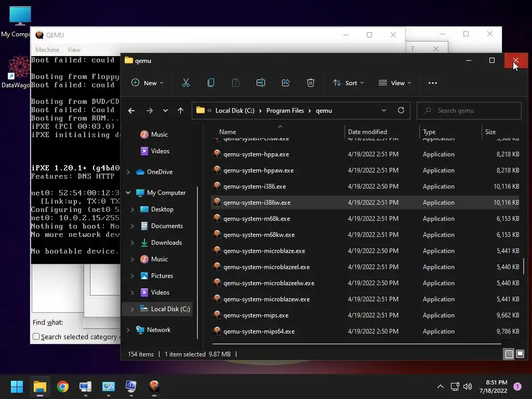Expand Network tree node

[128, 330]
